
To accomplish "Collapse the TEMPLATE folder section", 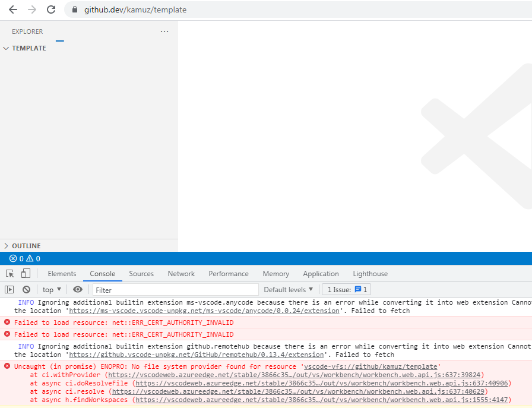I will click(6, 48).
